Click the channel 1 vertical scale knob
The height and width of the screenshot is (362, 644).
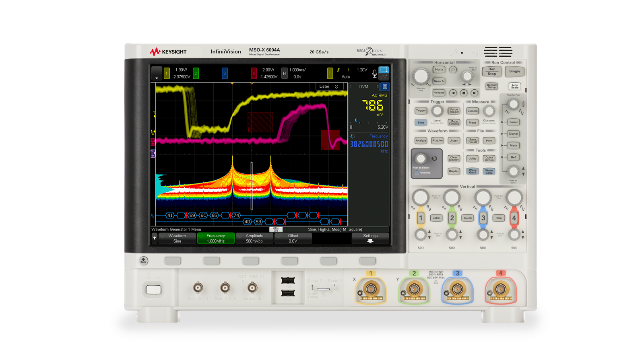(x=421, y=197)
